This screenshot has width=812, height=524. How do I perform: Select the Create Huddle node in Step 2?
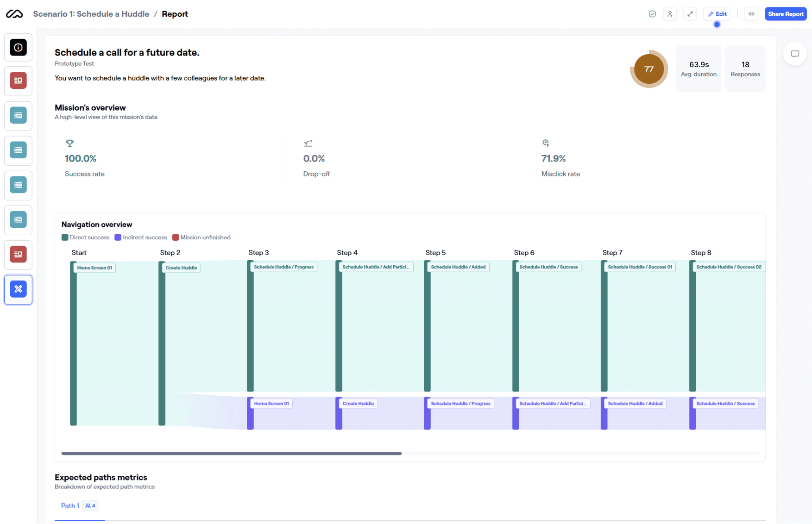(181, 268)
